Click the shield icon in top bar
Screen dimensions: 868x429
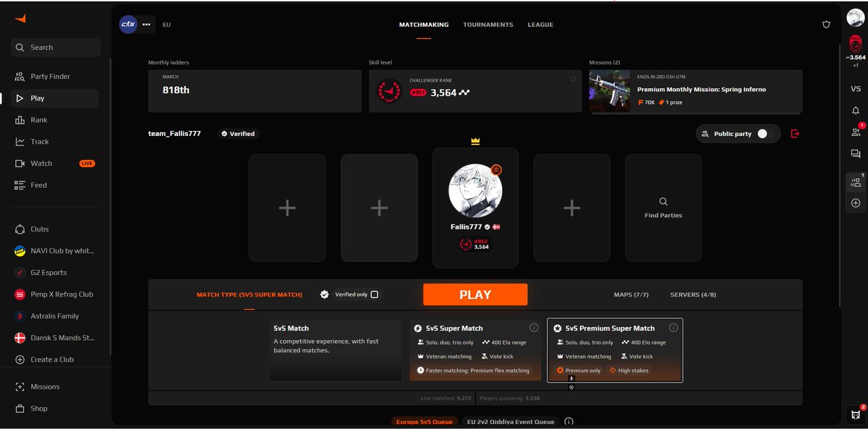pyautogui.click(x=826, y=25)
